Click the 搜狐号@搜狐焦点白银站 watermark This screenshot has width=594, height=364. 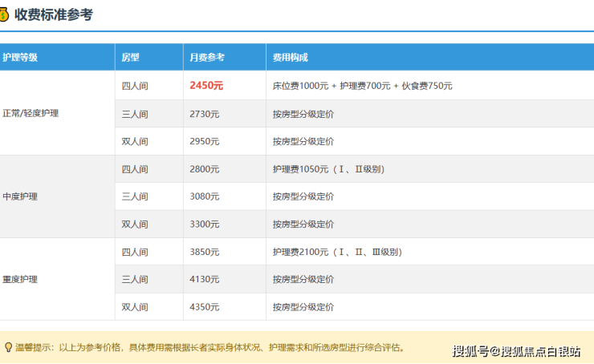pyautogui.click(x=517, y=350)
